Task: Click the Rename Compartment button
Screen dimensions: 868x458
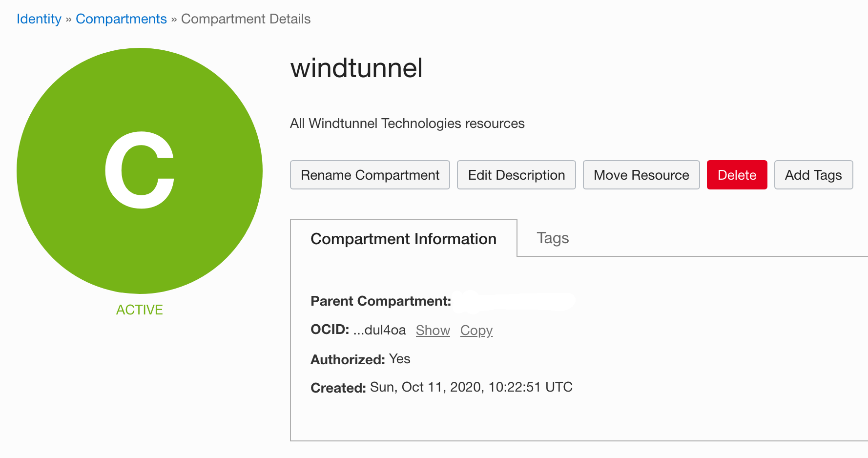Action: click(370, 175)
